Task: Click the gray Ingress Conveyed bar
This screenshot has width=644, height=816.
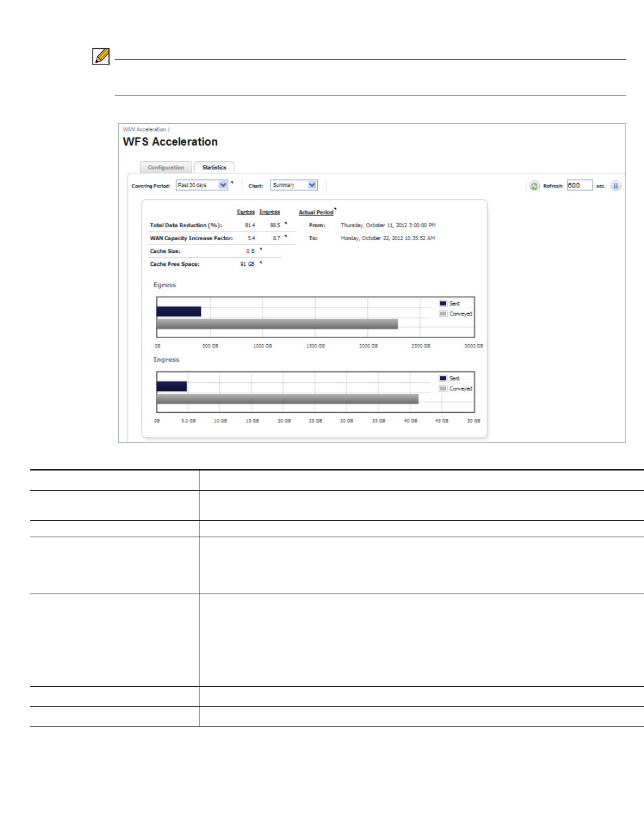Action: [288, 399]
